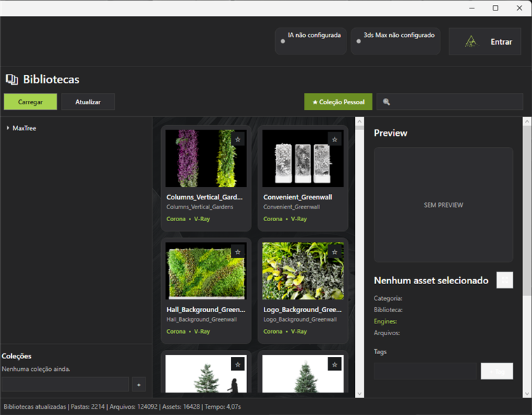The image size is (532, 415).
Task: Open Coleção Pessoal collection
Action: pos(338,101)
